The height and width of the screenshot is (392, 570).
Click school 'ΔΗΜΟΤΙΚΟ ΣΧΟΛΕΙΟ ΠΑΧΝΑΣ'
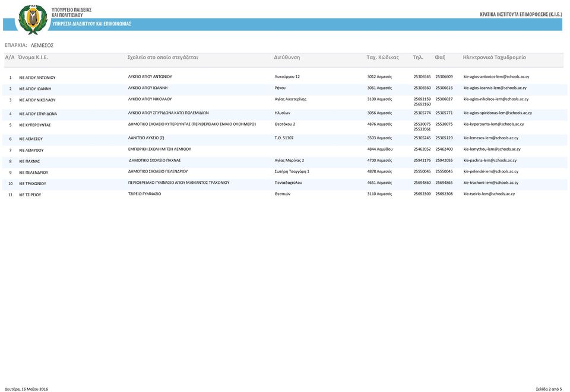click(155, 161)
